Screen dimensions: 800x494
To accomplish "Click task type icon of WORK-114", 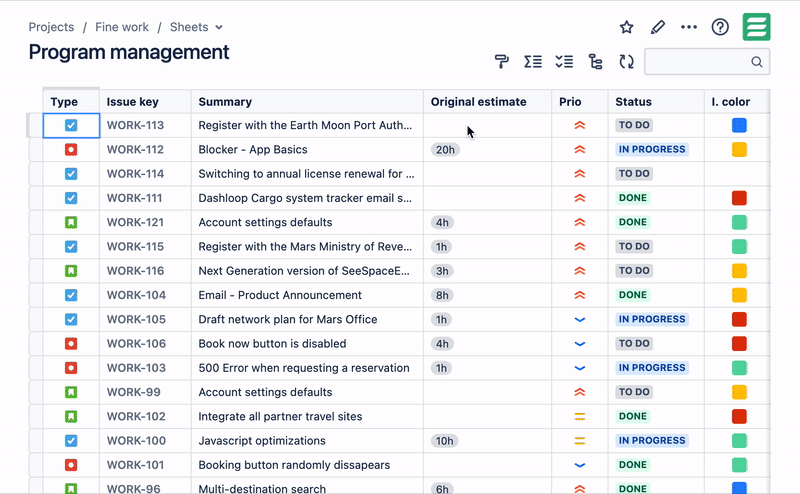I will pyautogui.click(x=71, y=174).
